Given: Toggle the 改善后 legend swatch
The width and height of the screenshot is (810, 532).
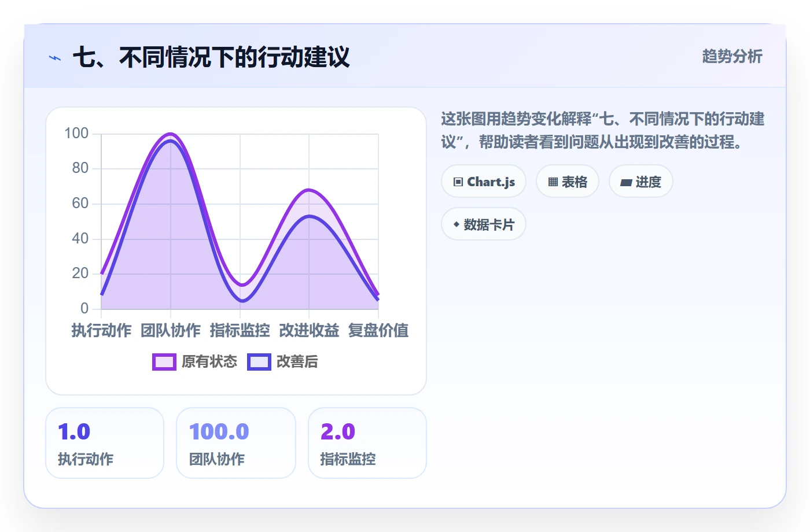Looking at the screenshot, I should click(x=259, y=362).
